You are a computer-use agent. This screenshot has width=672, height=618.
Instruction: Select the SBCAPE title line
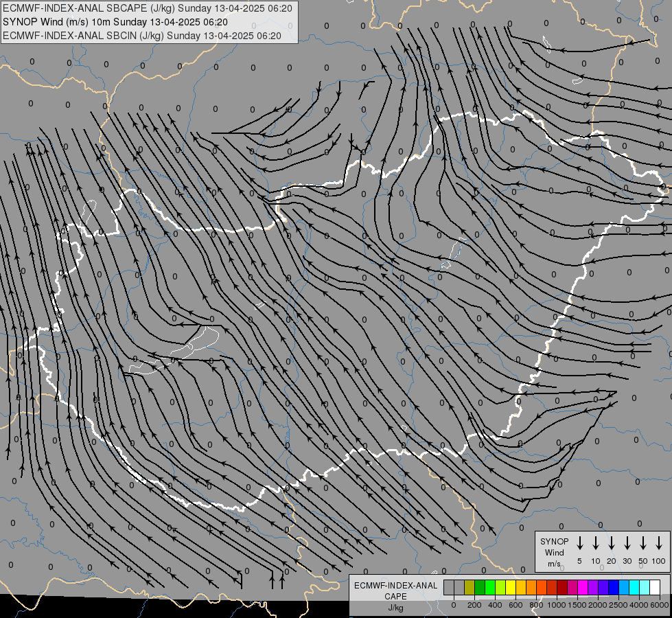pyautogui.click(x=148, y=8)
